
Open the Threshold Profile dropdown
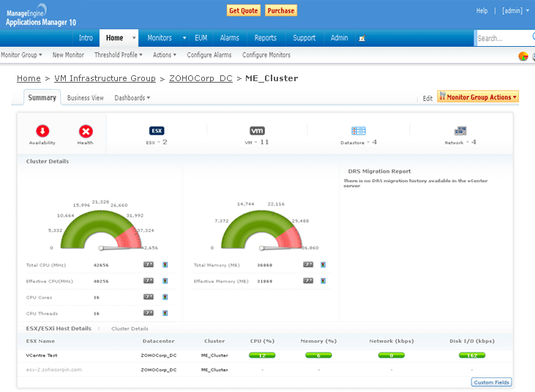119,55
